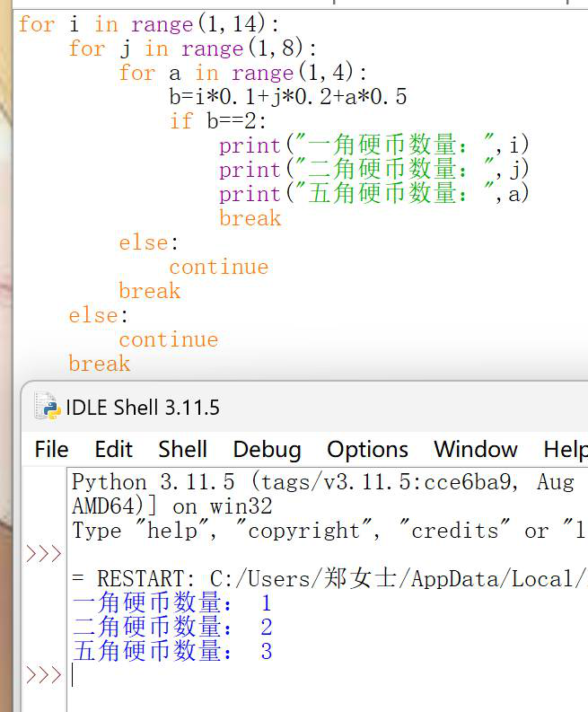Click the first '>>>' prompt in shell sidebar

coord(44,555)
